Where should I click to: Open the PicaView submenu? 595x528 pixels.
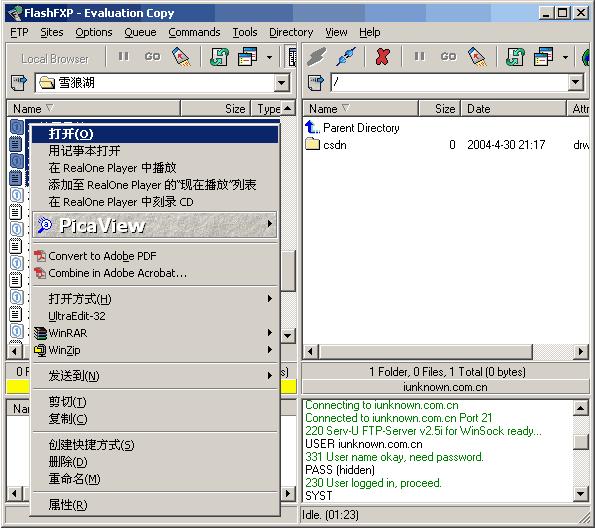pos(154,225)
